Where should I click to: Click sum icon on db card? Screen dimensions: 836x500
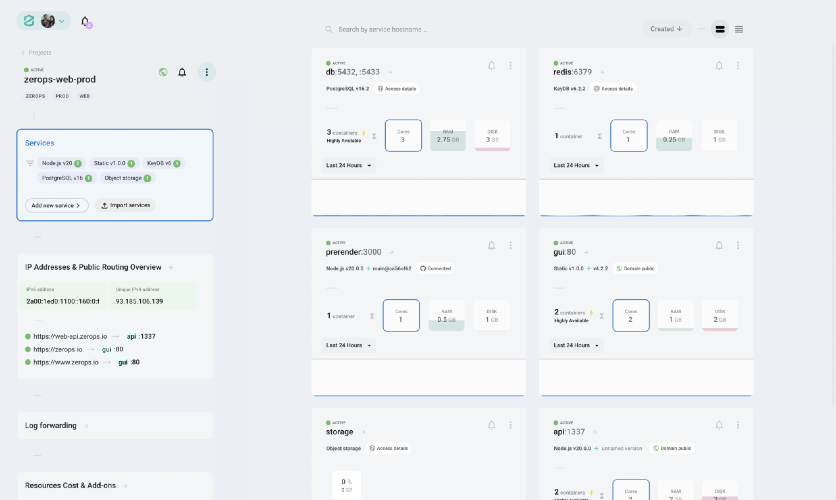coord(374,136)
